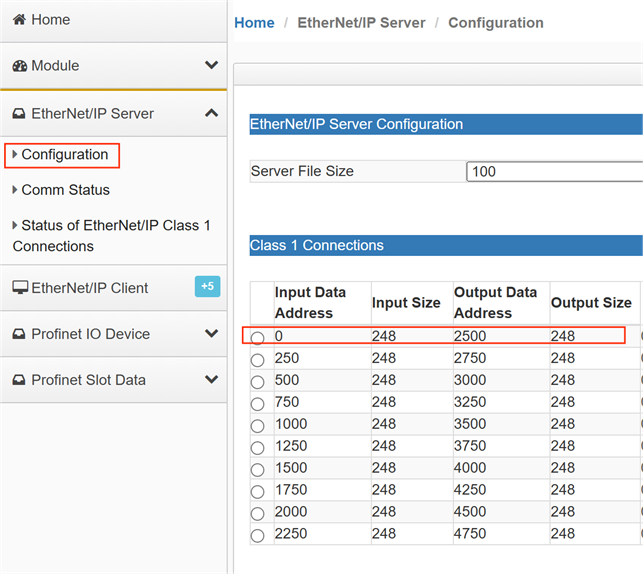Click the EtherNet/IP Server drive icon
This screenshot has height=574, width=643.
19,114
